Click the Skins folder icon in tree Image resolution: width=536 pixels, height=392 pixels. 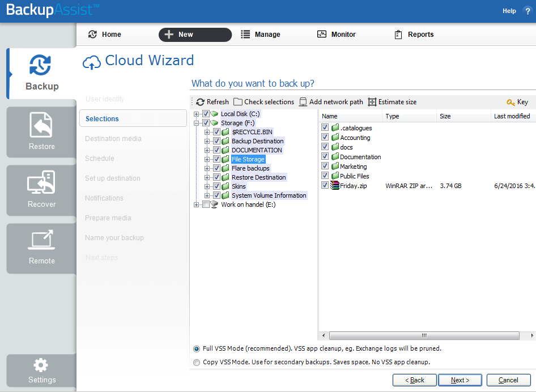(x=226, y=186)
